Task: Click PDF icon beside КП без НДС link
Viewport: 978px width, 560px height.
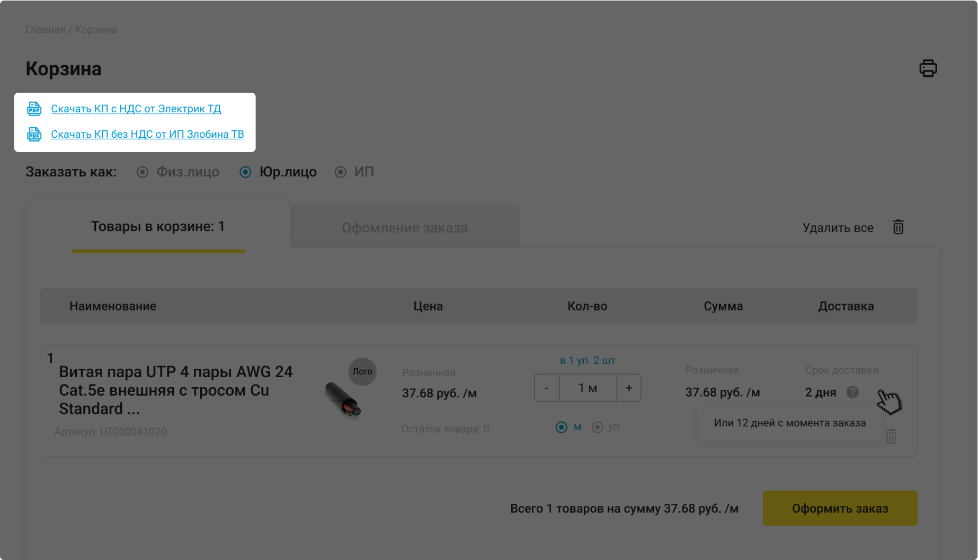Action: [x=34, y=134]
